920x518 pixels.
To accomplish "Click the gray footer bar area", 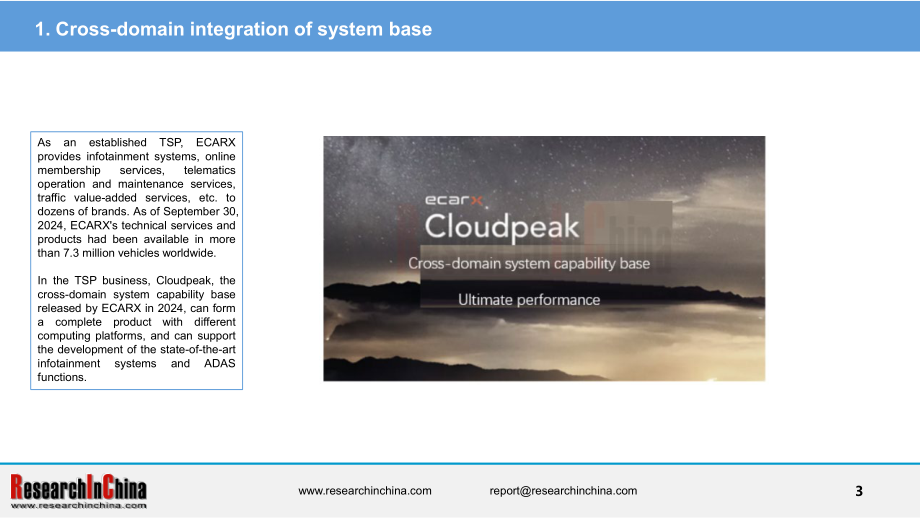I will (x=460, y=491).
